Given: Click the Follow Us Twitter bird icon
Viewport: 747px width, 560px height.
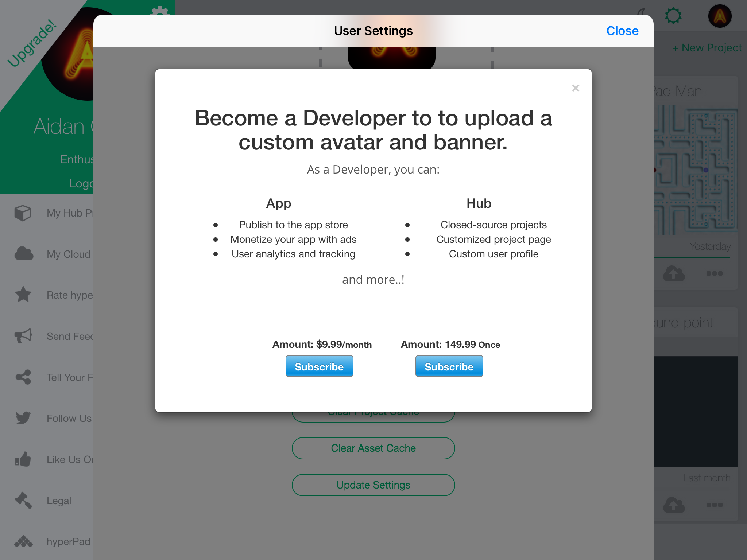Looking at the screenshot, I should [23, 418].
